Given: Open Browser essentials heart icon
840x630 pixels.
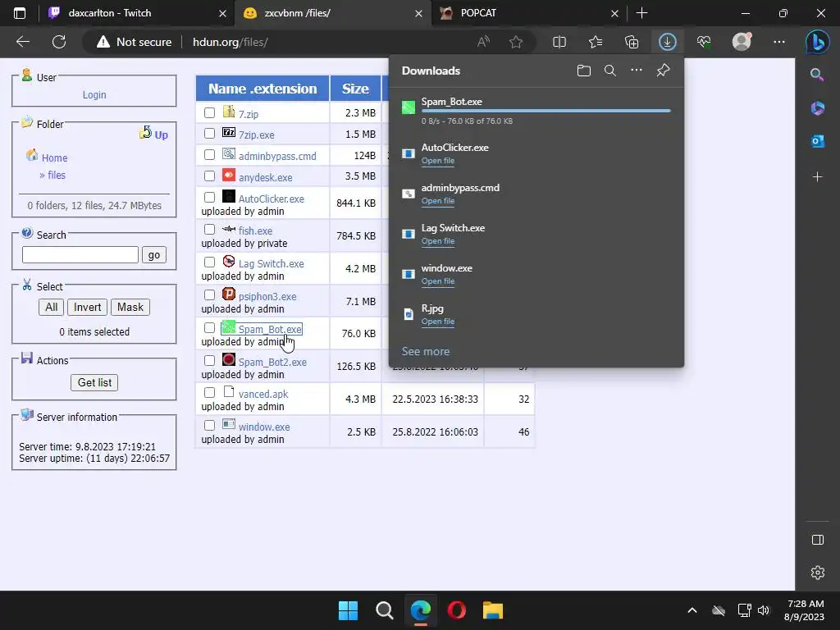Looking at the screenshot, I should pos(704,42).
